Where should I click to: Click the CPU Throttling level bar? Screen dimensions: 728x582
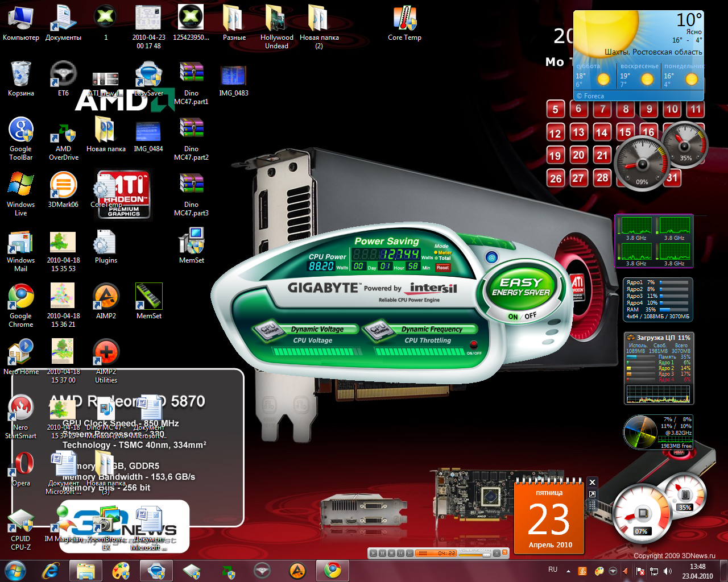coord(420,352)
